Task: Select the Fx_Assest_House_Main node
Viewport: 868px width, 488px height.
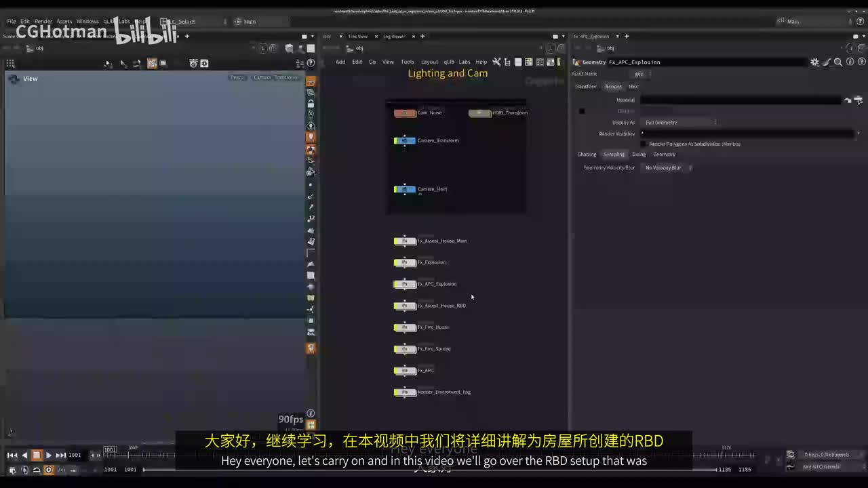Action: [405, 241]
